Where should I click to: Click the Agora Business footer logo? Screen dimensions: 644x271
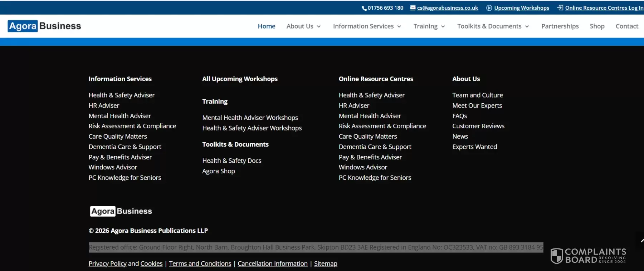pos(121,211)
